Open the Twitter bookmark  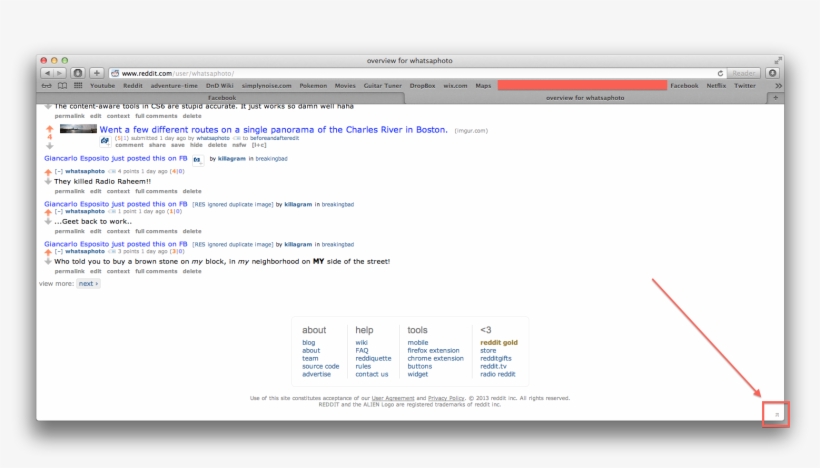pyautogui.click(x=745, y=85)
